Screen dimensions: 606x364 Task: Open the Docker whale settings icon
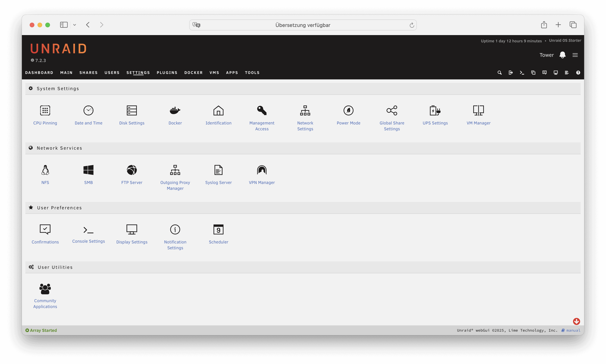click(175, 110)
